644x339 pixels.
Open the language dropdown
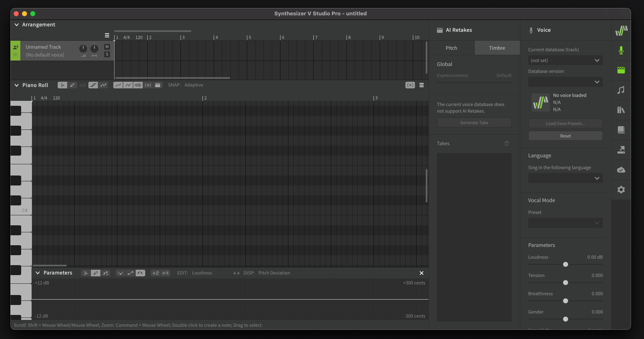[x=566, y=178]
